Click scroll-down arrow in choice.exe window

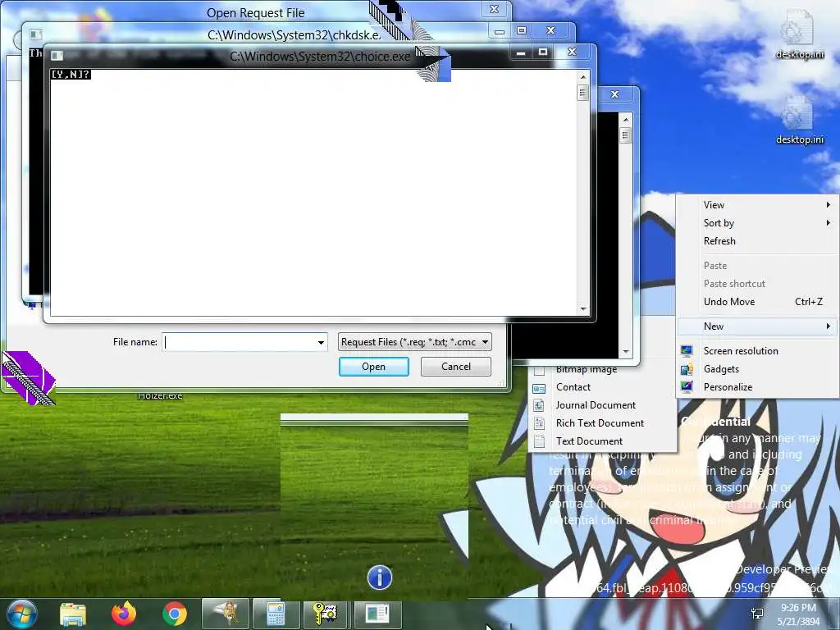point(583,309)
